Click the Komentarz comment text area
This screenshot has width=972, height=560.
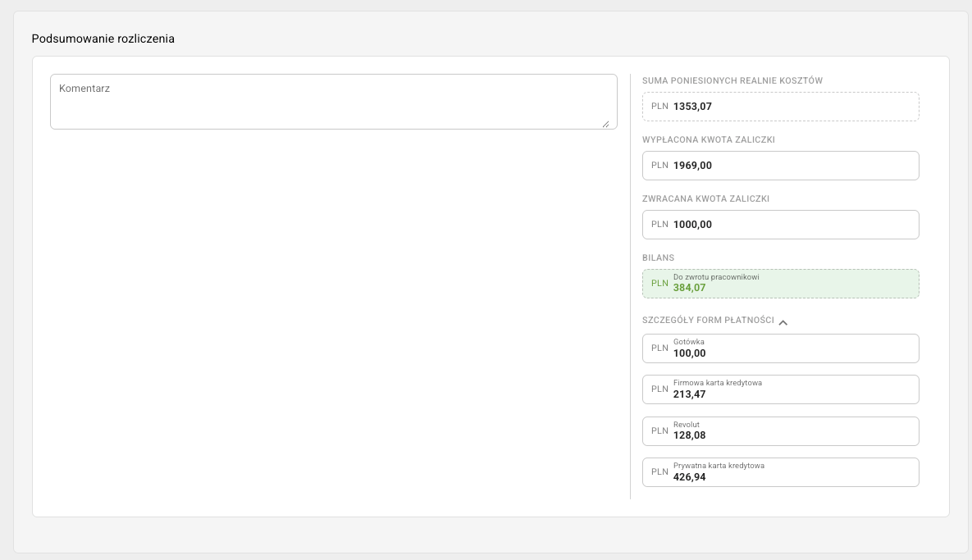tap(333, 102)
